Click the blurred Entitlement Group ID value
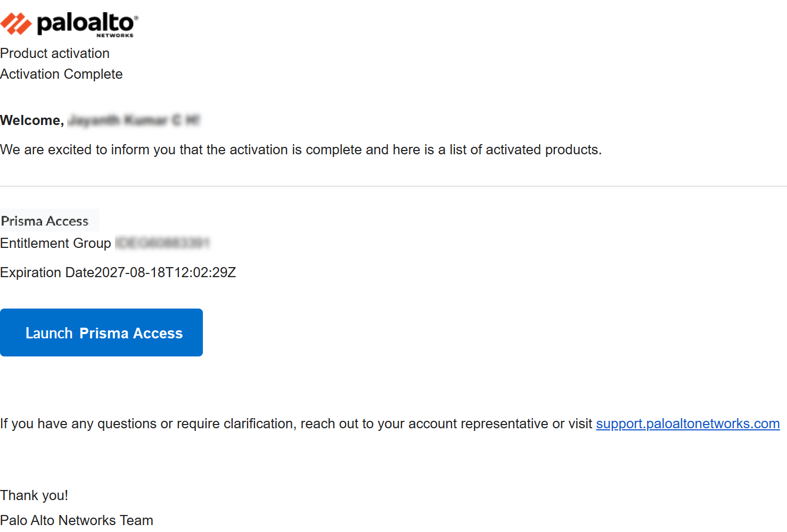The image size is (787, 532). (162, 243)
